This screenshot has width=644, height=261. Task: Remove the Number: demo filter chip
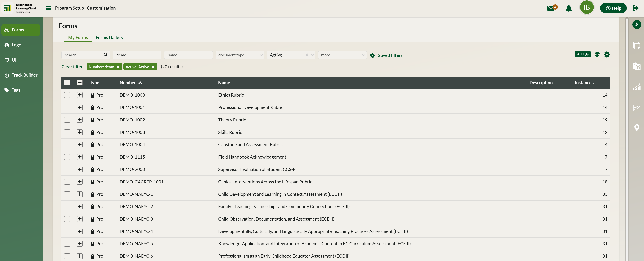118,67
